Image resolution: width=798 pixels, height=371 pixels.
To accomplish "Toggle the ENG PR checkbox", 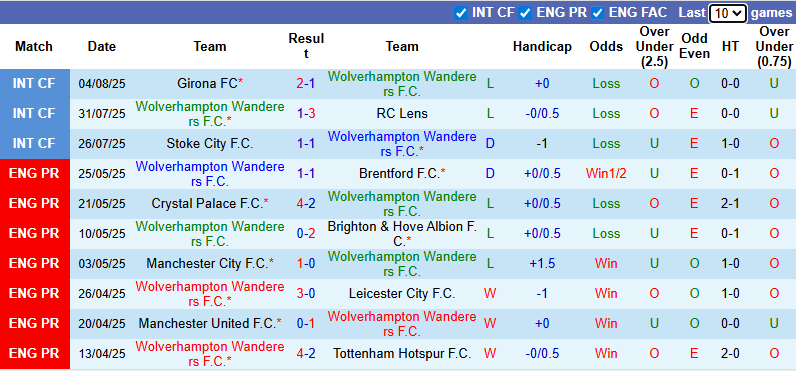I will coord(525,13).
